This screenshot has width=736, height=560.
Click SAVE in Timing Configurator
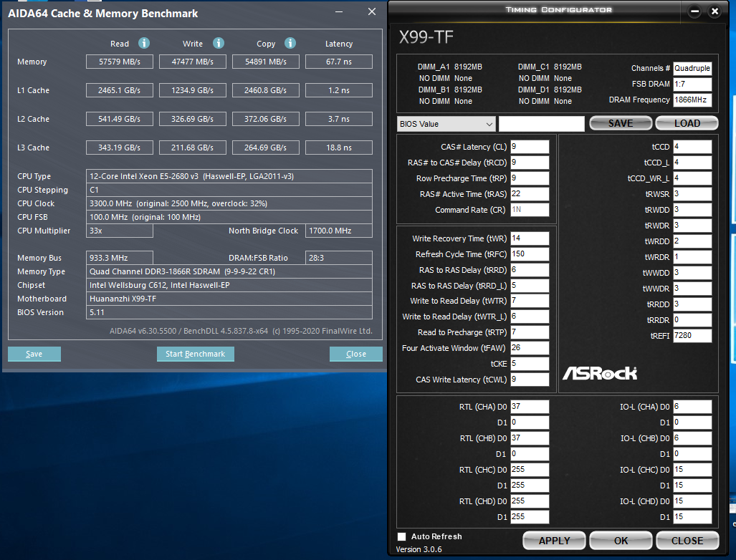(621, 123)
